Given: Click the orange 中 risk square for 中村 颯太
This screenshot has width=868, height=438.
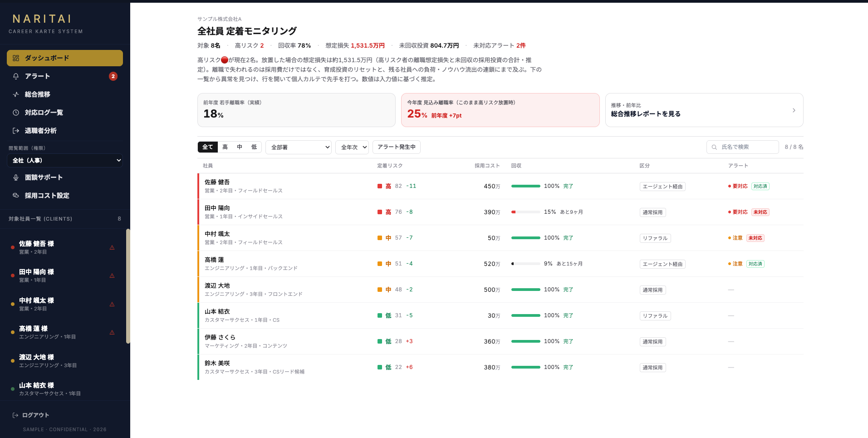Looking at the screenshot, I should pyautogui.click(x=380, y=238).
